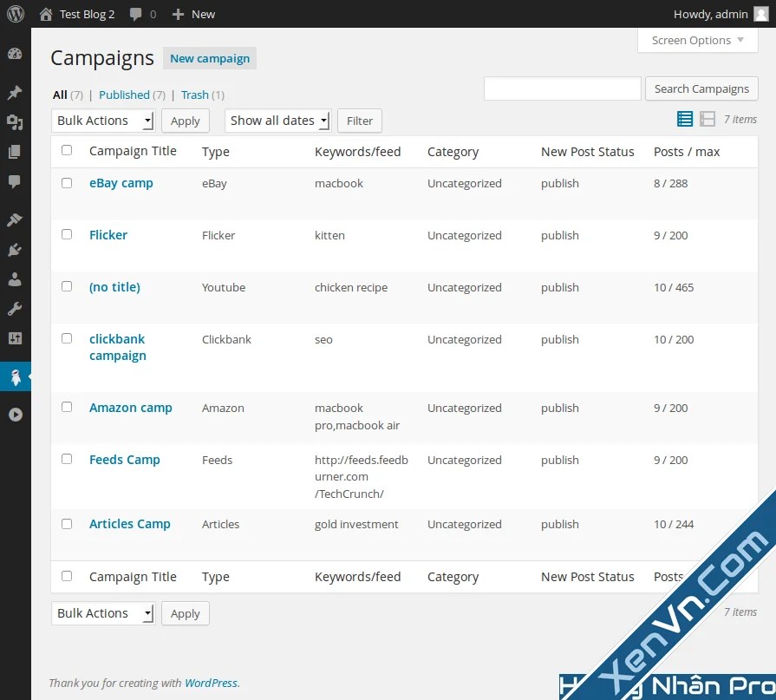Click the 'chicken recipe' keyword cell
Viewport: 776px width, 700px height.
click(351, 288)
